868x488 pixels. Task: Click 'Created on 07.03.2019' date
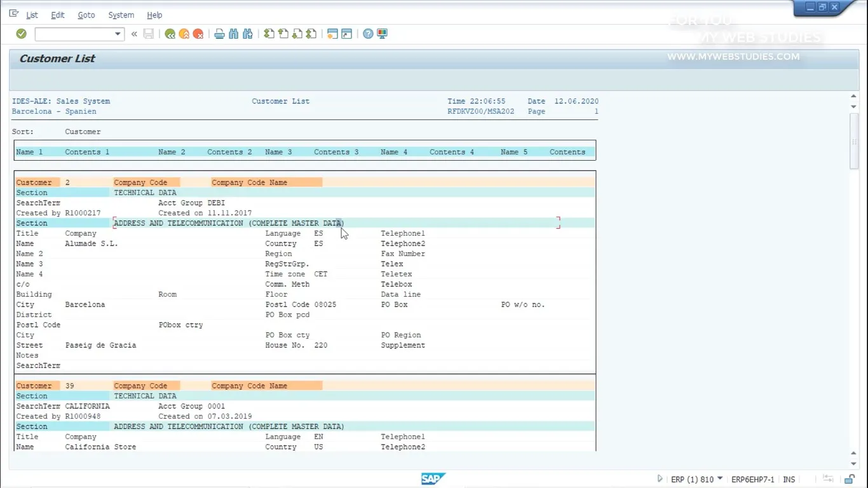[205, 416]
